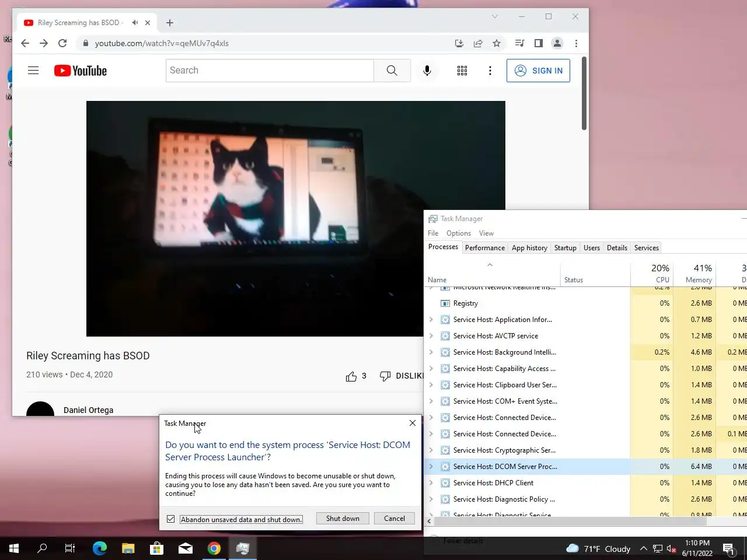The height and width of the screenshot is (560, 747).
Task: Select the Registry process row
Action: click(x=585, y=303)
